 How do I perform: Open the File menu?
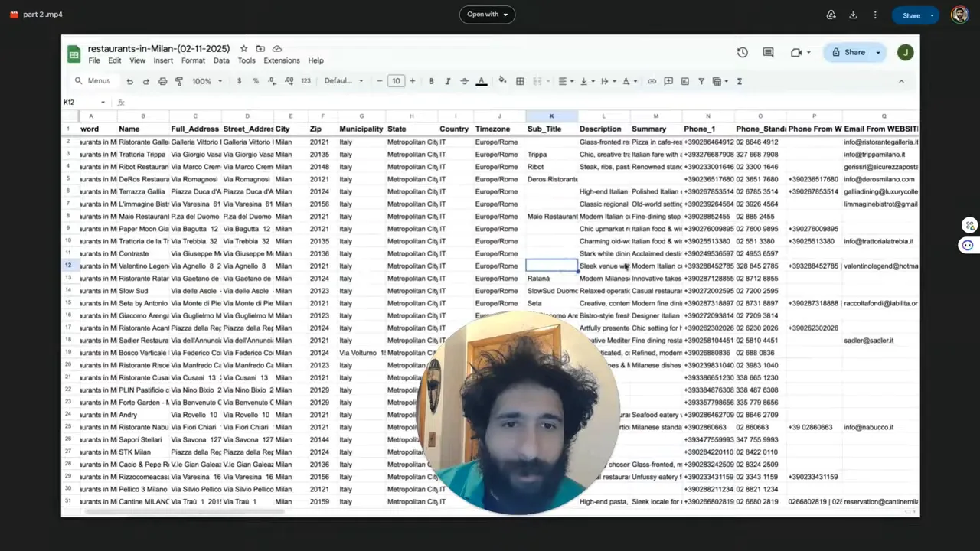pos(94,60)
